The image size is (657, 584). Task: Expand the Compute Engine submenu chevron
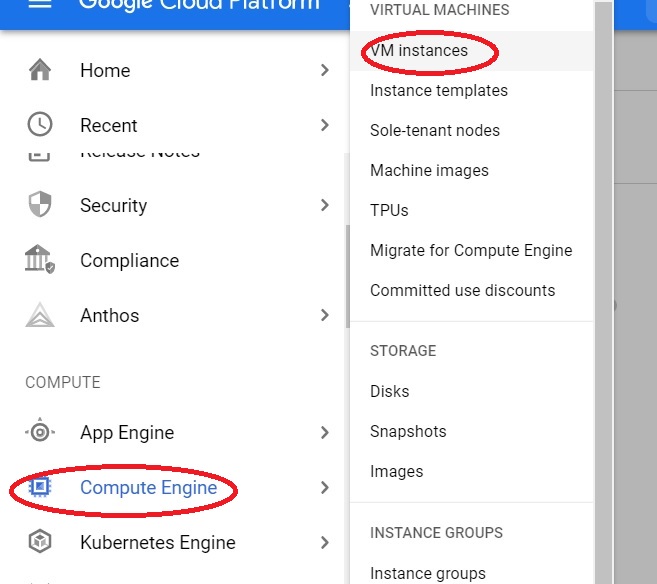click(324, 487)
